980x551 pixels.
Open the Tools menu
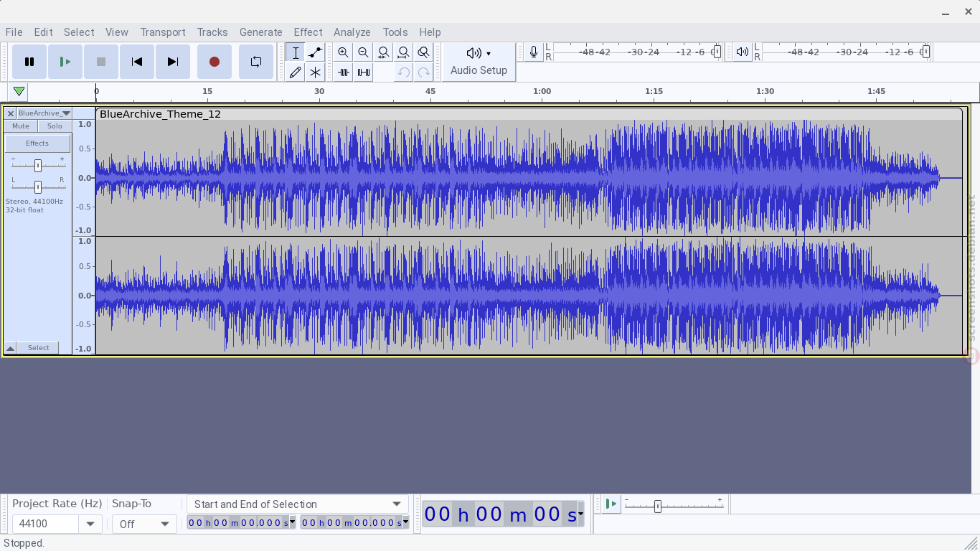(x=395, y=32)
